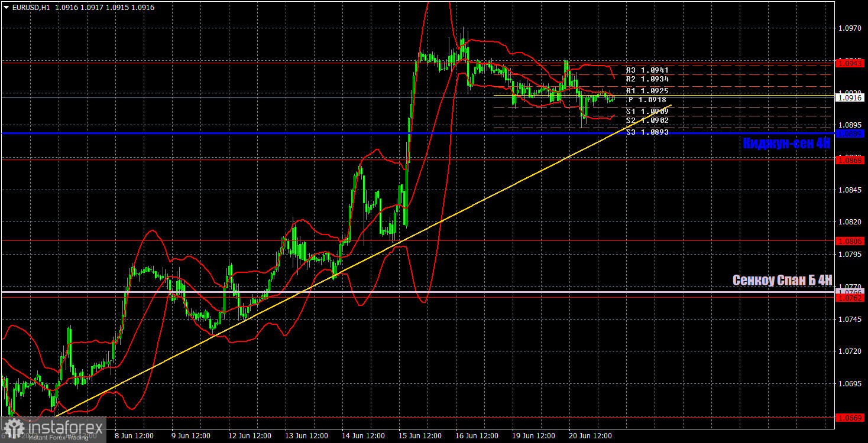
Task: Click the 1.0845 price scale value
Action: point(850,190)
